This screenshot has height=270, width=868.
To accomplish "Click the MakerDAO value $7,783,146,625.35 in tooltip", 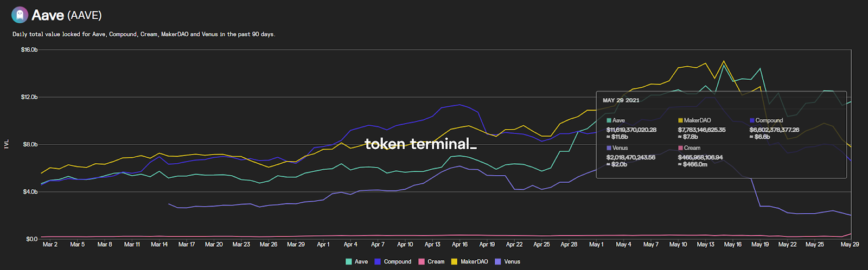I will [701, 130].
